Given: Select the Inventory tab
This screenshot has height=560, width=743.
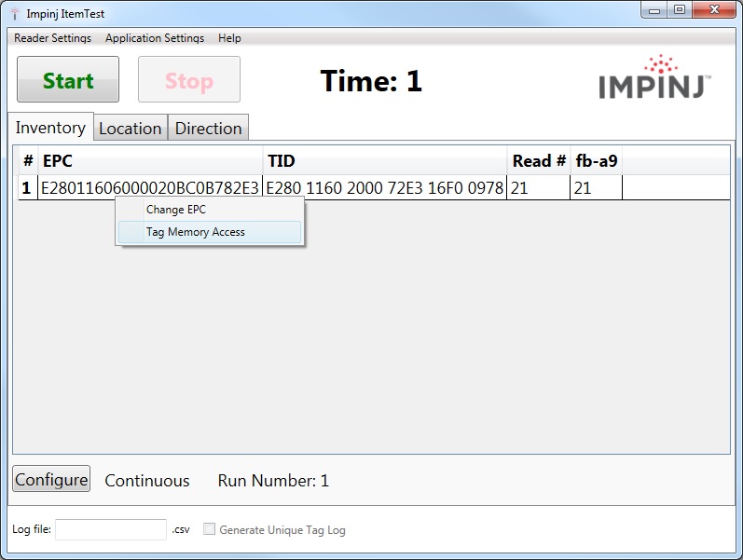Looking at the screenshot, I should (50, 128).
